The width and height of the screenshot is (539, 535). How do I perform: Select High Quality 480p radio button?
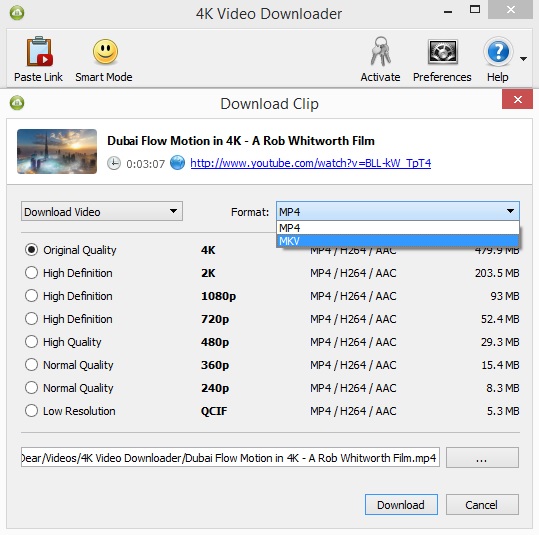[x=31, y=342]
